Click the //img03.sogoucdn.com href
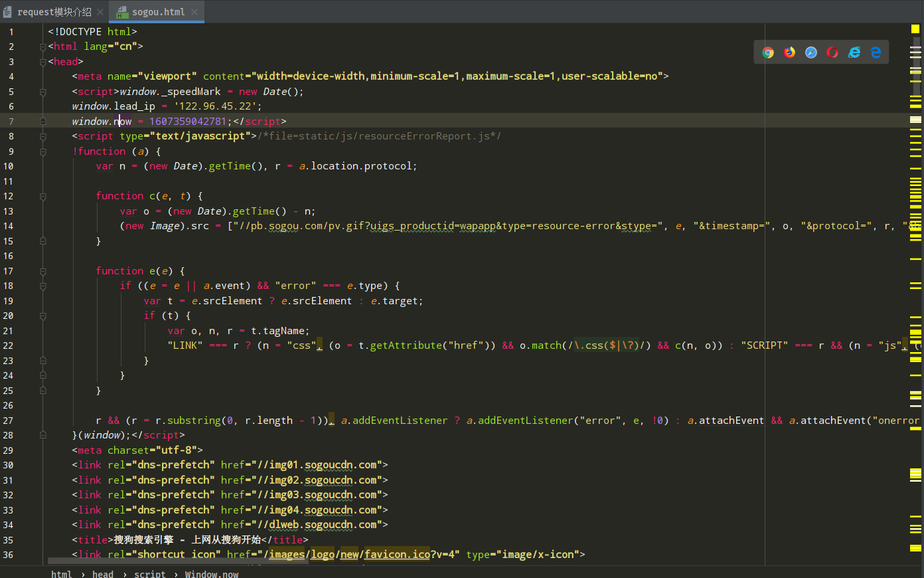Viewport: 924px width, 578px height. click(301, 495)
